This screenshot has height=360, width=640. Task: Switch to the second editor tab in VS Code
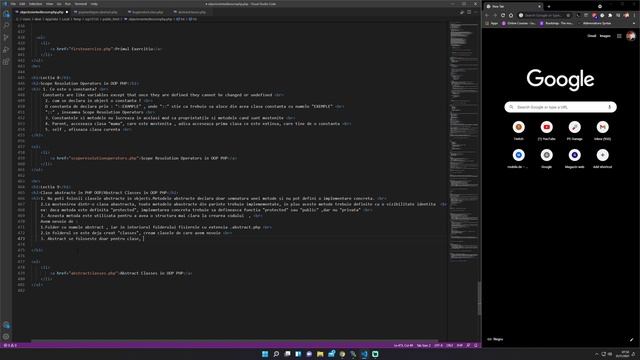click(97, 12)
